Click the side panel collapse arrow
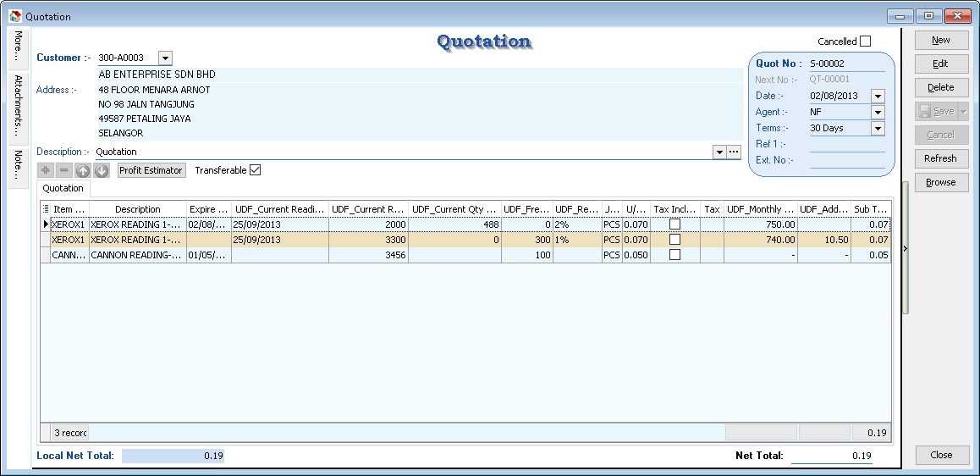The width and height of the screenshot is (980, 476). click(906, 248)
